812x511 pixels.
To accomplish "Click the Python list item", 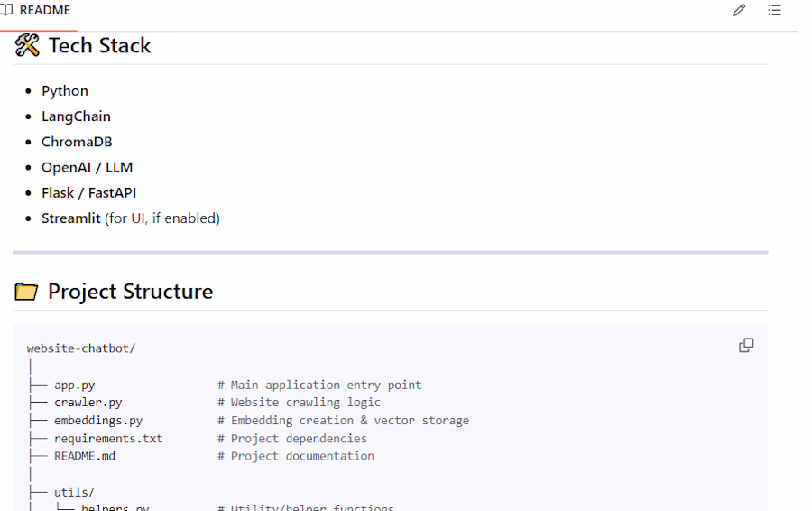I will tap(65, 91).
